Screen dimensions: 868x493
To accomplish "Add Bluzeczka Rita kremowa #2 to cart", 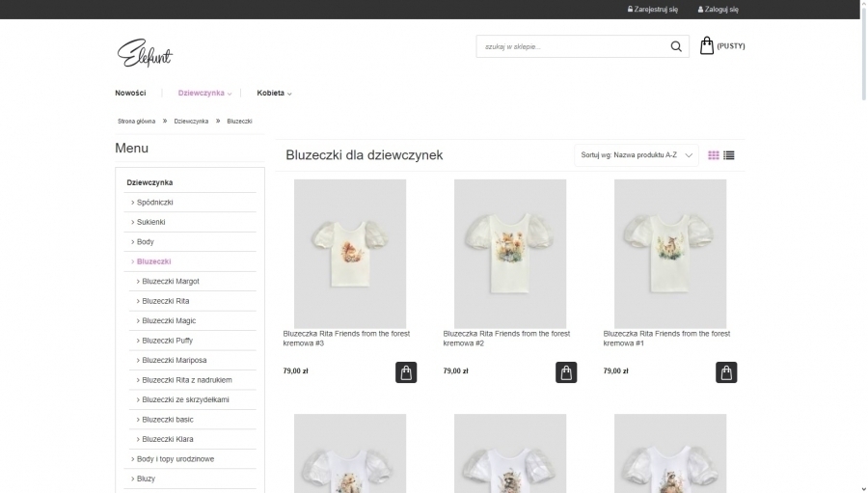I will [566, 372].
